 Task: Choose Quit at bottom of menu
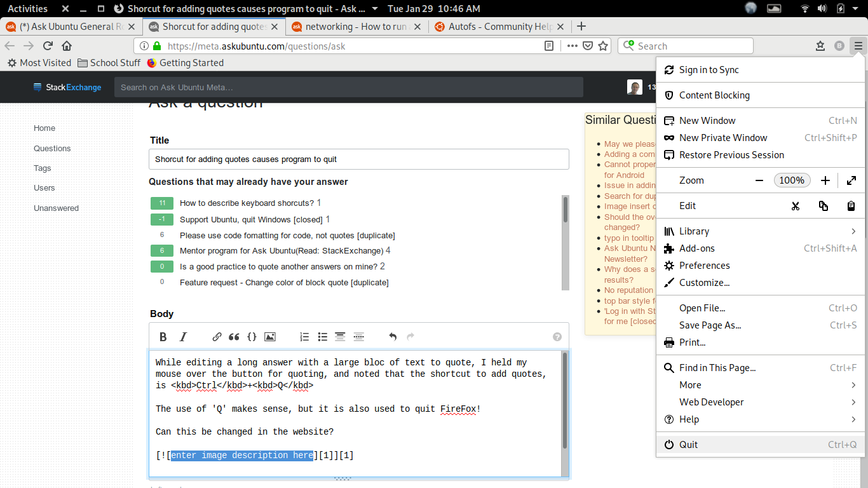tap(761, 445)
